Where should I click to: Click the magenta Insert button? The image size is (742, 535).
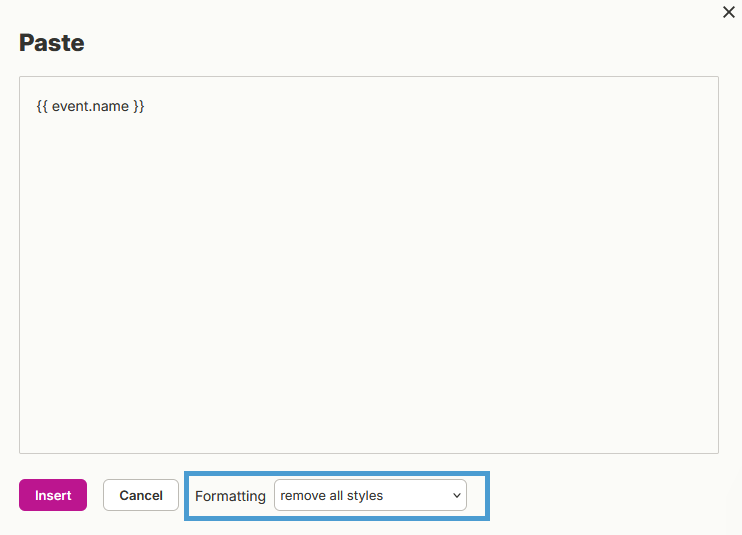click(x=53, y=495)
